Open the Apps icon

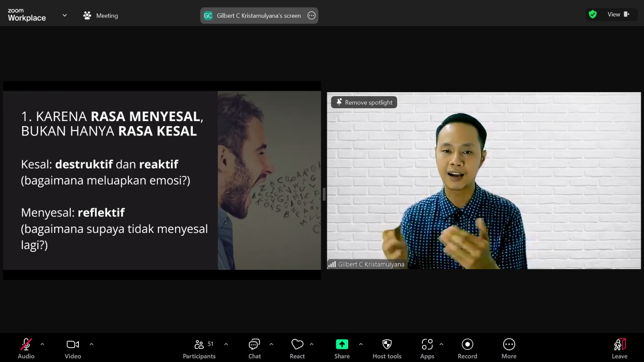point(427,348)
